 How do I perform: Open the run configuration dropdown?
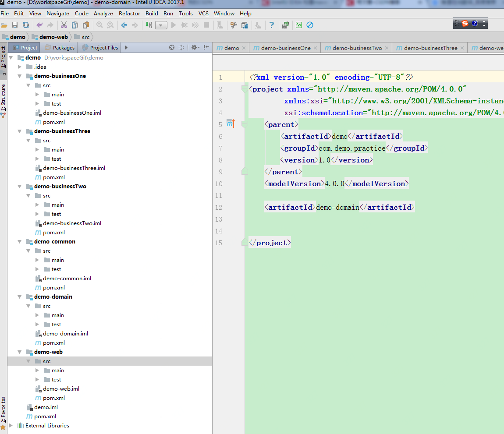point(161,25)
